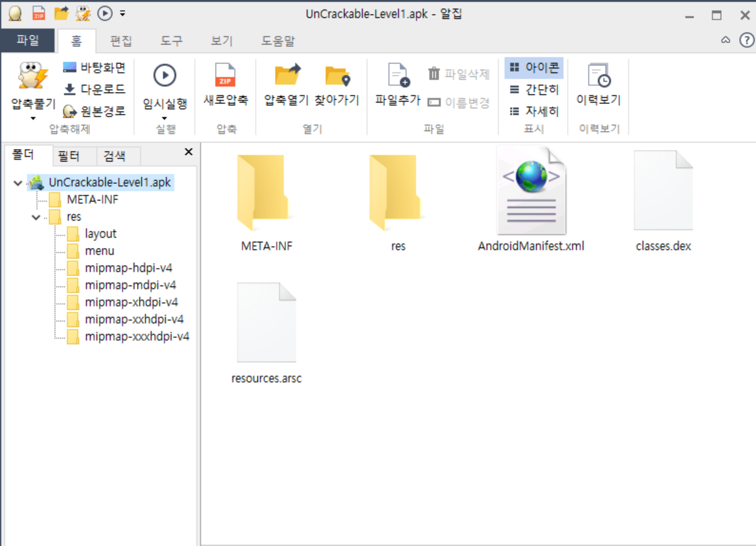Open the 압축풀기 dropdown arrow
Viewport: 756px width, 546px height.
coord(33,119)
